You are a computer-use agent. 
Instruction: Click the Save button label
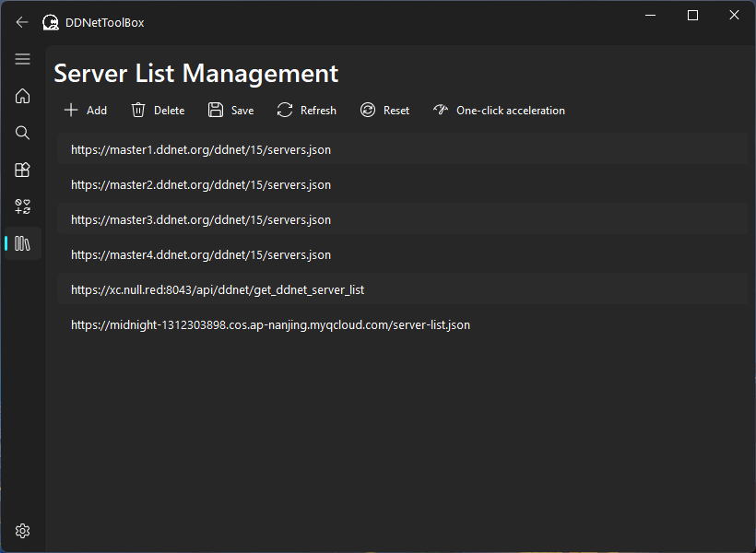[242, 111]
